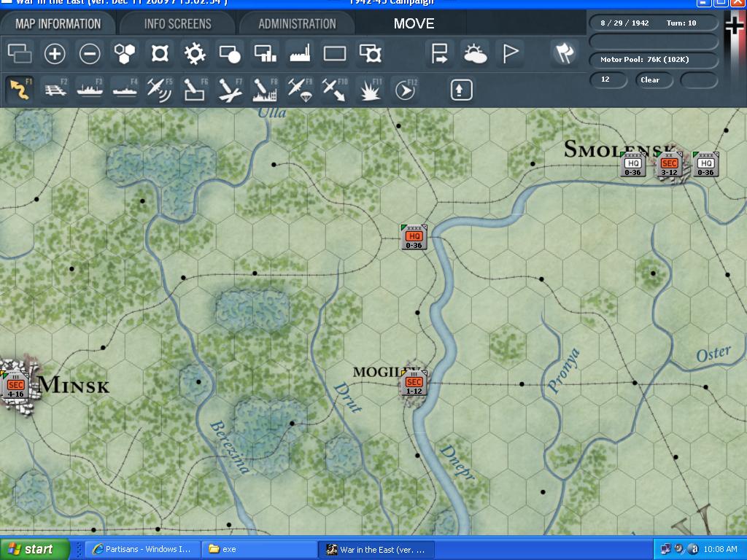Click the crossed flags round button
The image size is (747, 560).
[564, 52]
